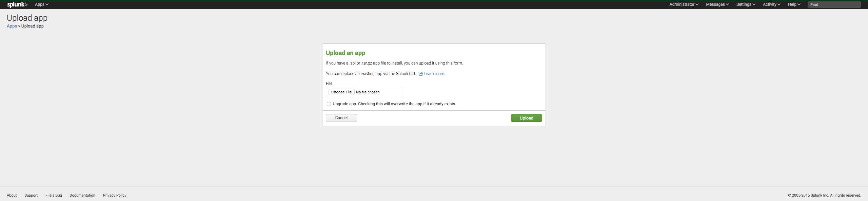Click into the Find search field
This screenshot has height=201, width=868.
tap(834, 4)
